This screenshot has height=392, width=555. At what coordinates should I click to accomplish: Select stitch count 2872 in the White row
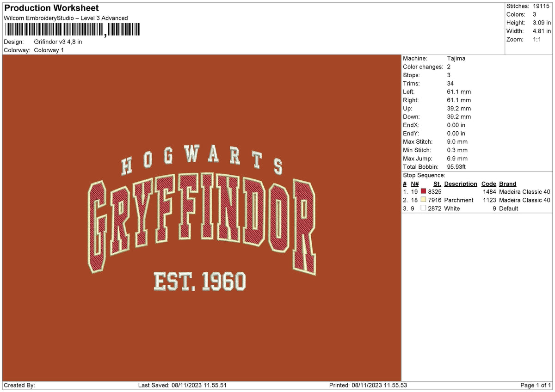click(x=435, y=208)
